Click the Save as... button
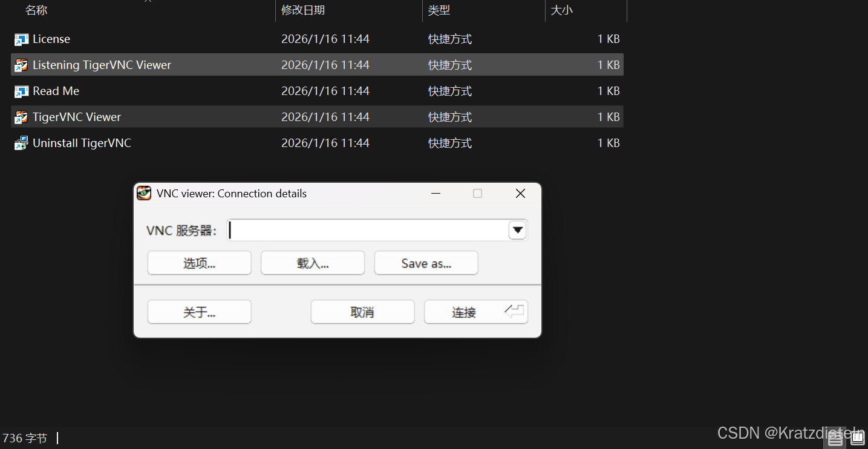Viewport: 868px width, 449px height. tap(426, 263)
